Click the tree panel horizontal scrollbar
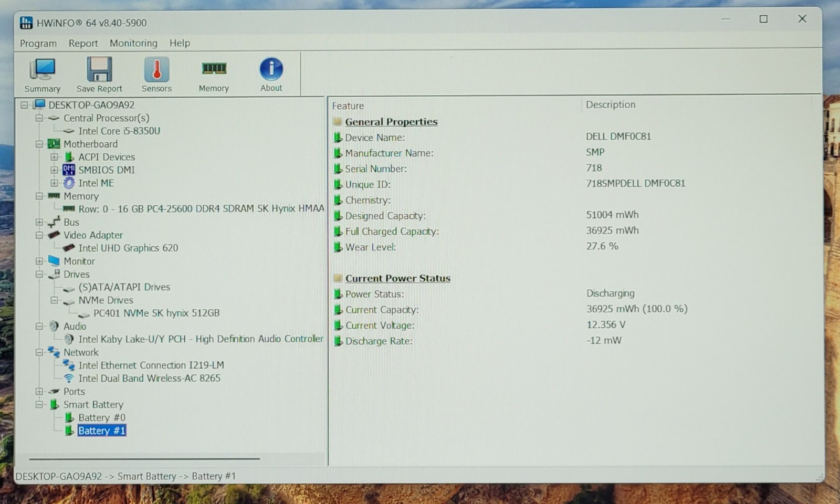Image resolution: width=840 pixels, height=504 pixels. (144, 459)
